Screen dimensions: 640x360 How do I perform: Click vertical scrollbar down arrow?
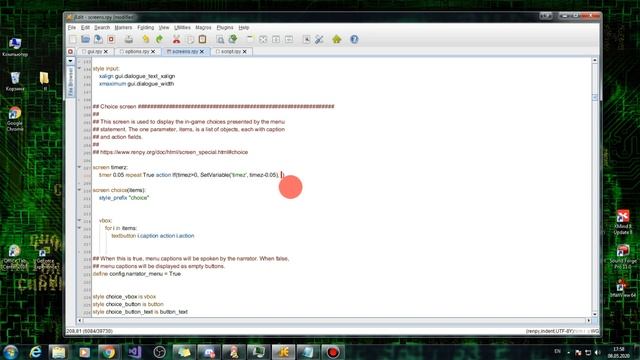595,314
